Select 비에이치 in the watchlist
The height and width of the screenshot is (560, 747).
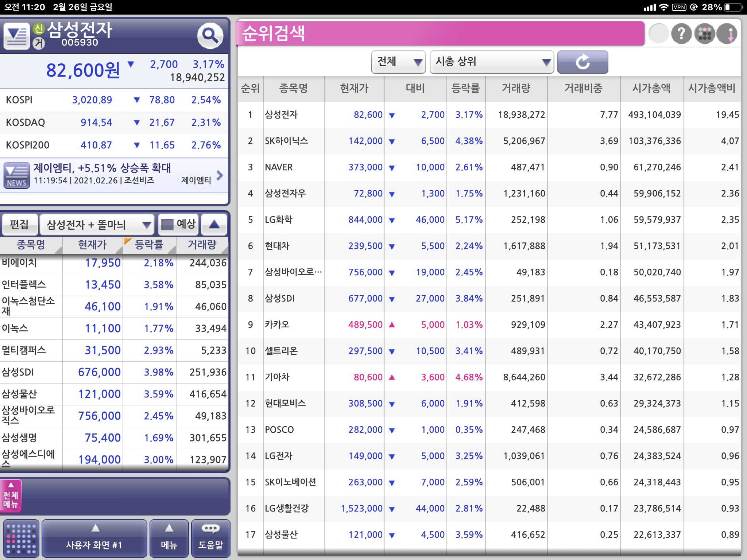(114, 263)
